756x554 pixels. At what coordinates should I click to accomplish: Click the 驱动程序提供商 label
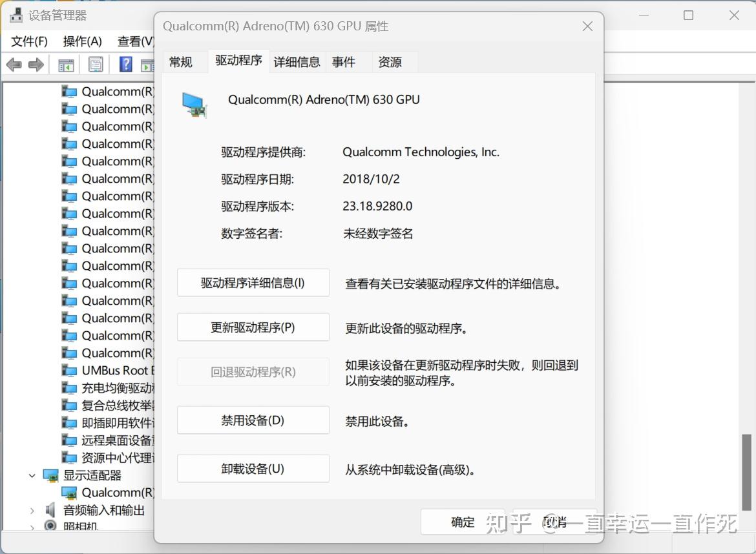(263, 152)
